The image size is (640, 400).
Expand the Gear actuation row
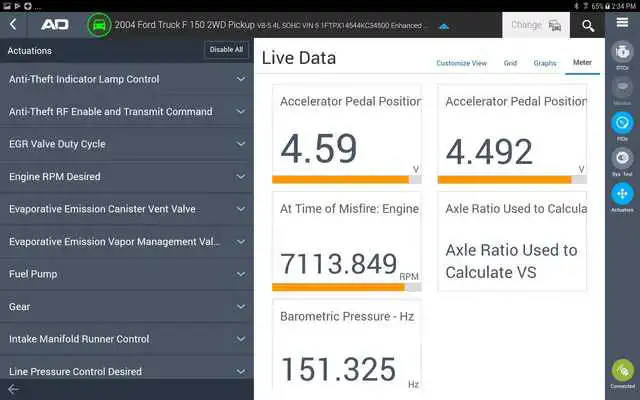coord(127,307)
